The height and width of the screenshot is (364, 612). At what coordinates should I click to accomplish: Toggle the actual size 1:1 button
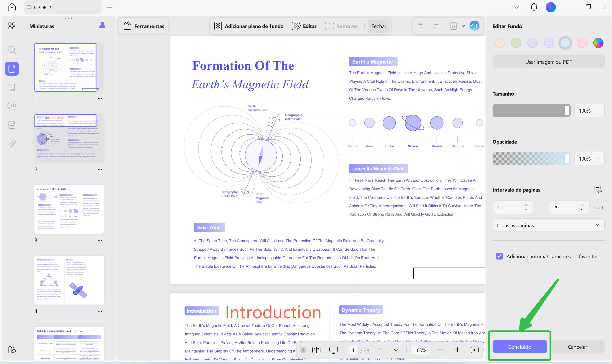pos(474,350)
